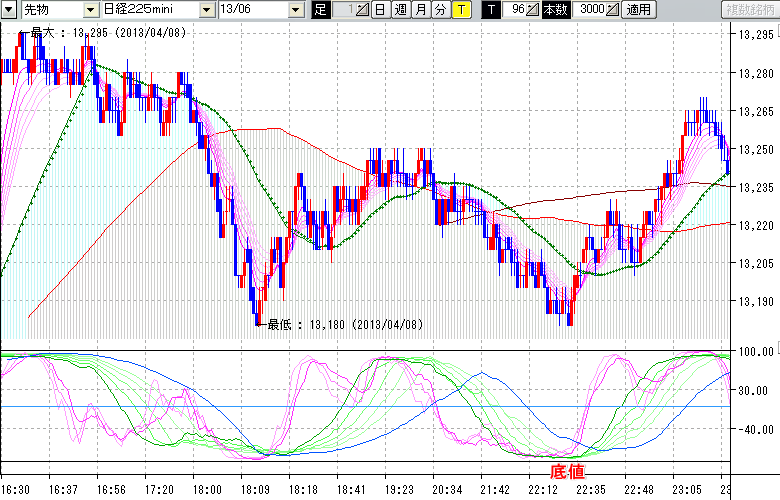Viewport: 780px width, 500px height.
Task: Toggle the yellow T tick button
Action: click(461, 10)
